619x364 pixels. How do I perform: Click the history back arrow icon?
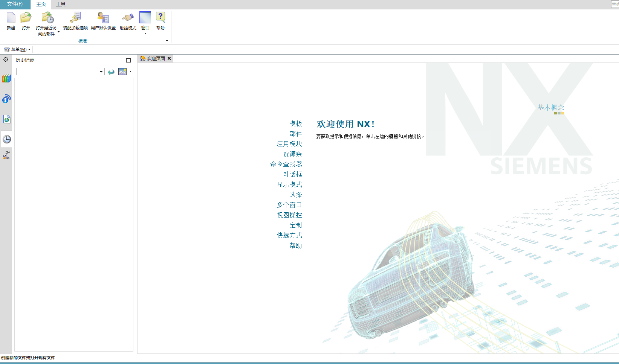[x=111, y=72]
